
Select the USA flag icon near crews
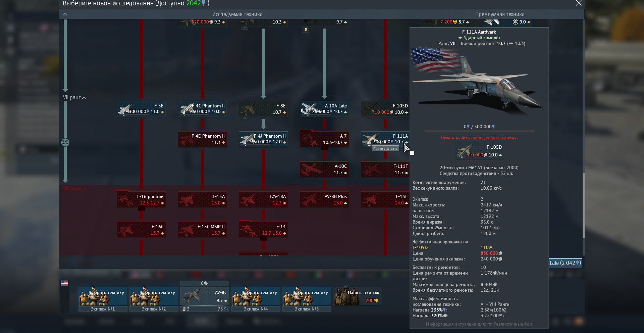coord(64,283)
